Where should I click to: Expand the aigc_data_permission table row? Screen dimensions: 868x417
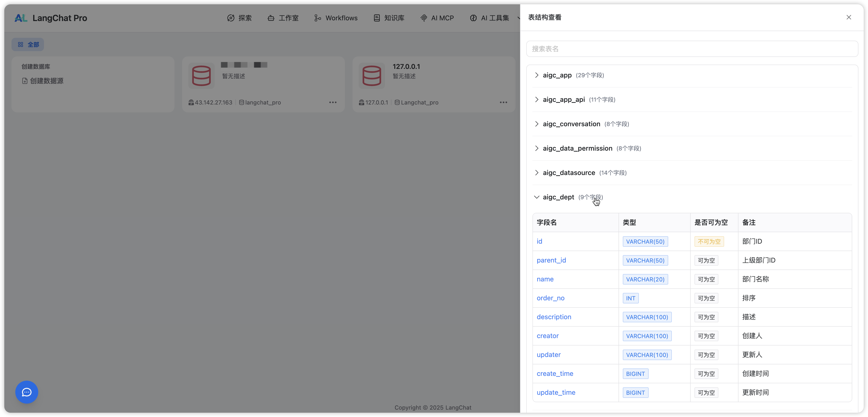pyautogui.click(x=577, y=148)
